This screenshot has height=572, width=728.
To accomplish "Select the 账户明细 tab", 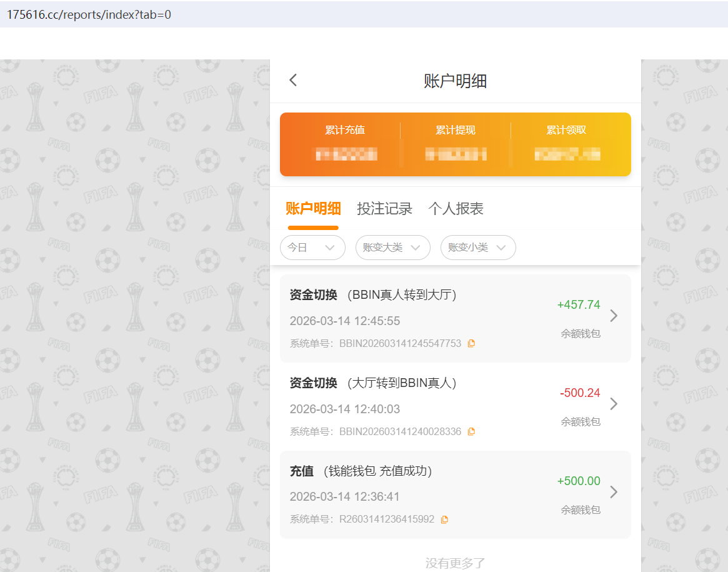I will 313,208.
